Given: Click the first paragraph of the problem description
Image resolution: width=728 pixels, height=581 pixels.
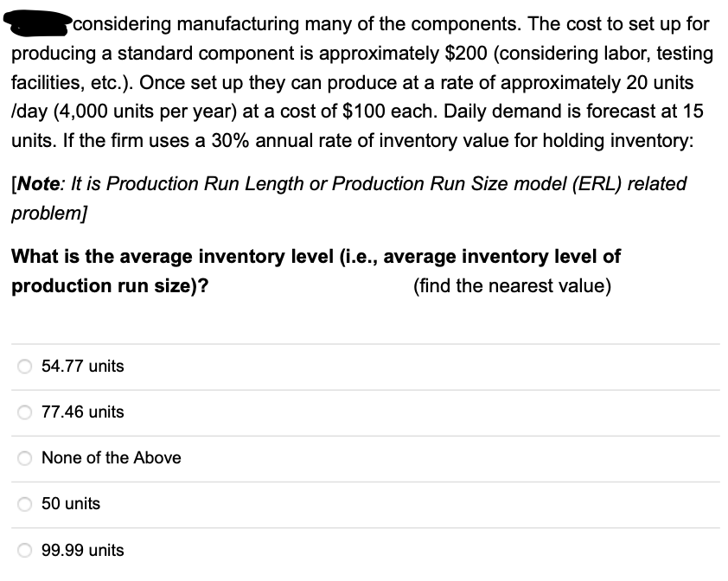Looking at the screenshot, I should pyautogui.click(x=363, y=82).
